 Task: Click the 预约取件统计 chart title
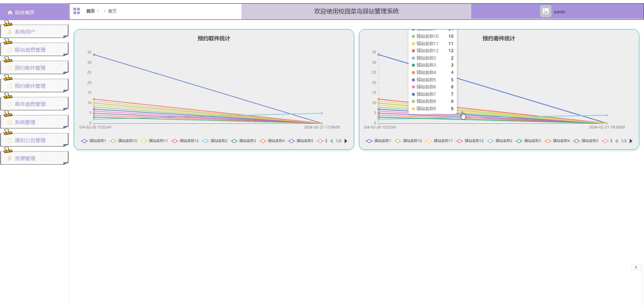tap(214, 39)
